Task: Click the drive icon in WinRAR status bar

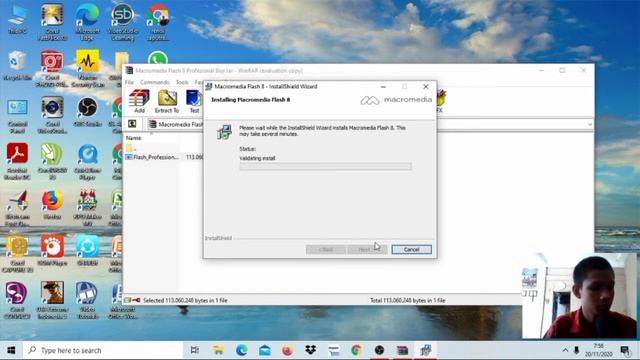Action: [x=128, y=300]
